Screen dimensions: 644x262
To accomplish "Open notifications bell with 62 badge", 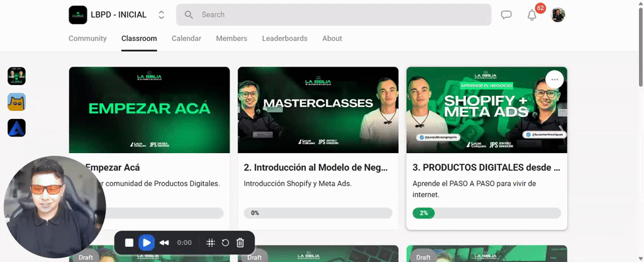I will tap(532, 15).
